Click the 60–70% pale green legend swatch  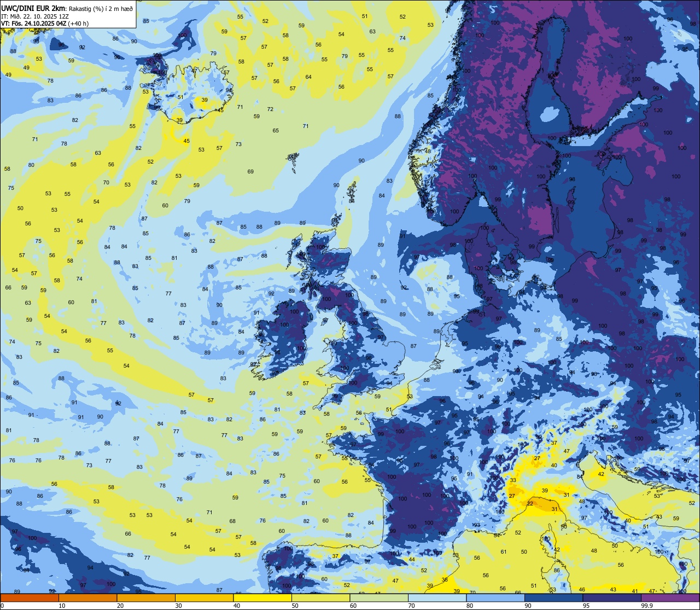pos(379,598)
